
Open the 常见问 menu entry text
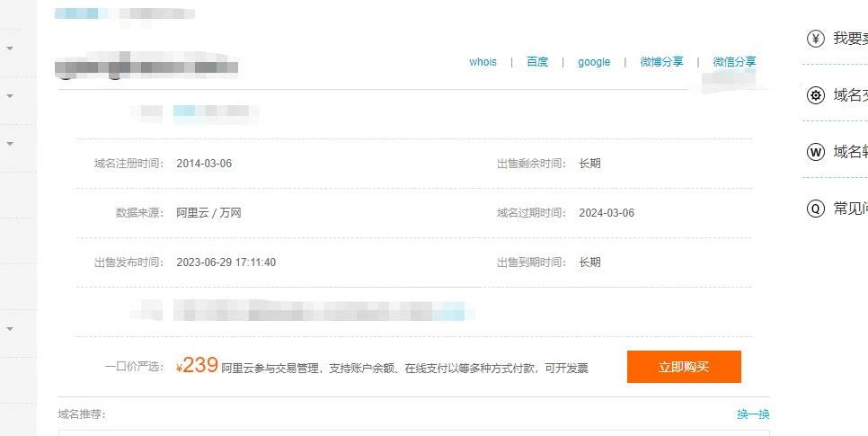click(850, 209)
